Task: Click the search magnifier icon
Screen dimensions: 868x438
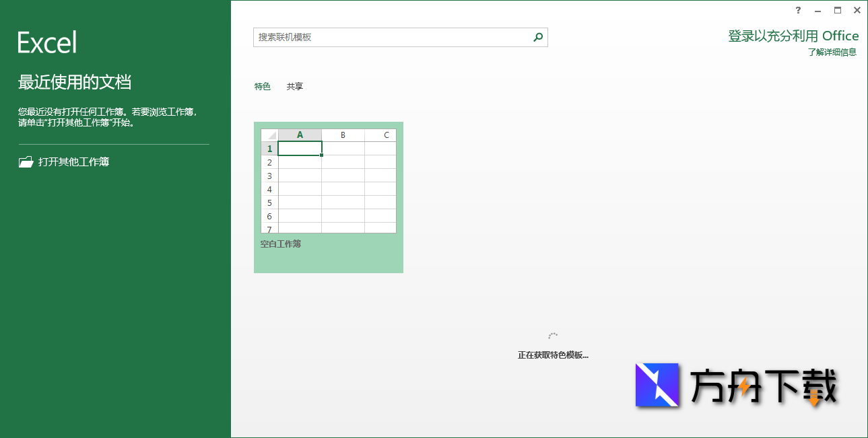Action: (x=537, y=37)
